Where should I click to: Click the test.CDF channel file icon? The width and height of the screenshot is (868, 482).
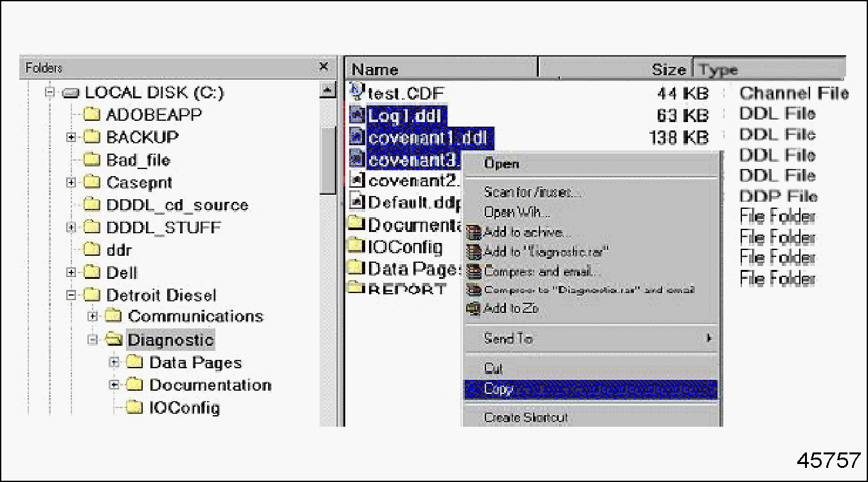(x=357, y=93)
